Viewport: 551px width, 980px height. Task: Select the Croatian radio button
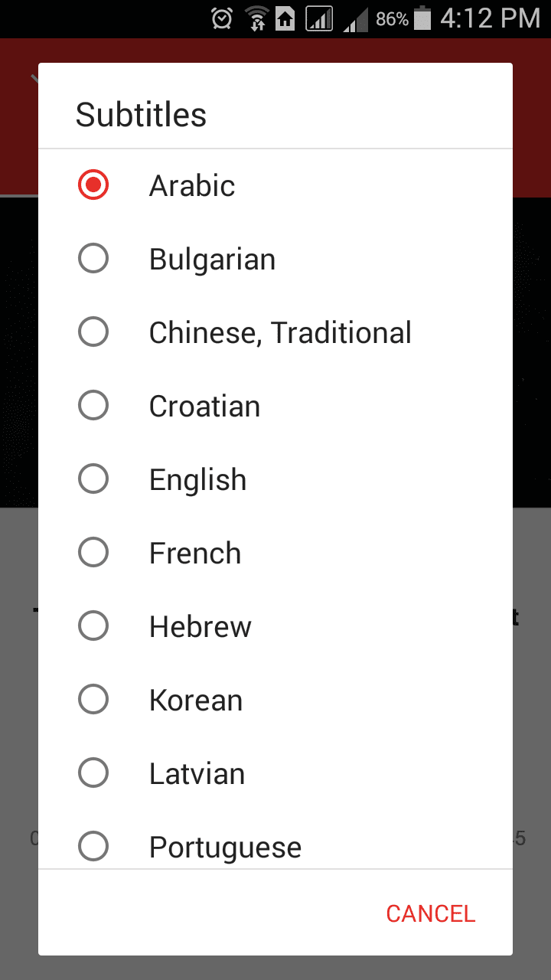click(x=93, y=406)
